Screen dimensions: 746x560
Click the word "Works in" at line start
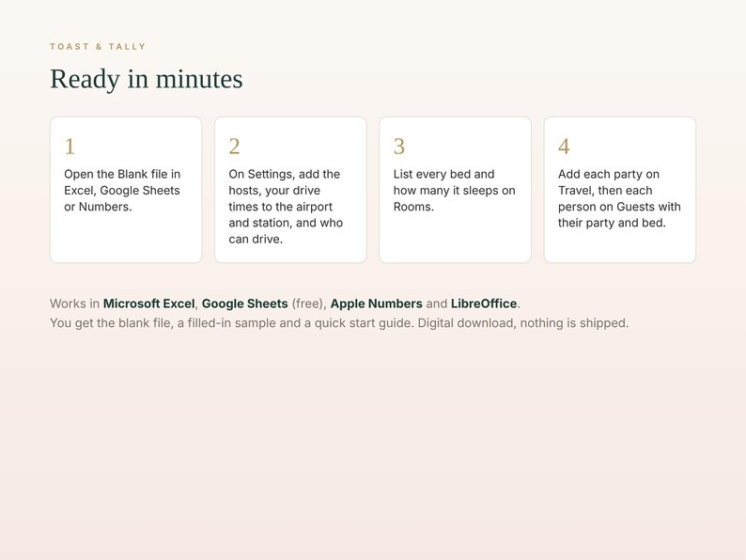(x=75, y=303)
